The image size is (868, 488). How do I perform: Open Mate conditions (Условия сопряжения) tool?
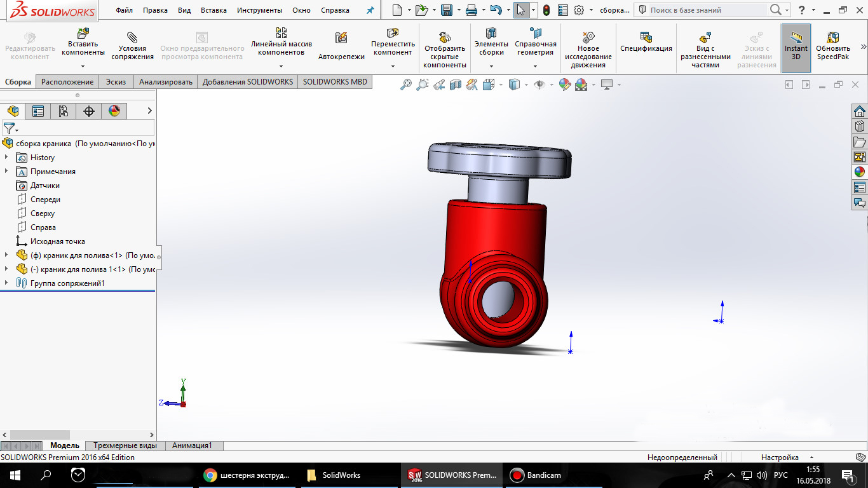pyautogui.click(x=132, y=46)
